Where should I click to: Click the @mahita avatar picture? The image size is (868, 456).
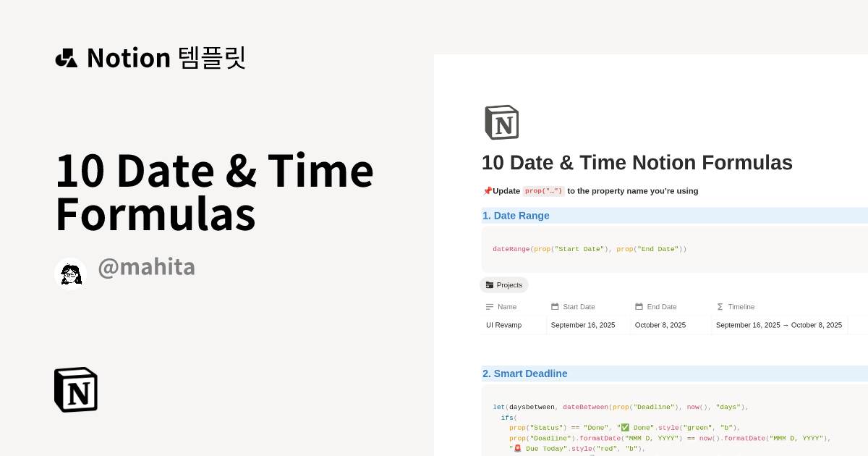coord(70,273)
